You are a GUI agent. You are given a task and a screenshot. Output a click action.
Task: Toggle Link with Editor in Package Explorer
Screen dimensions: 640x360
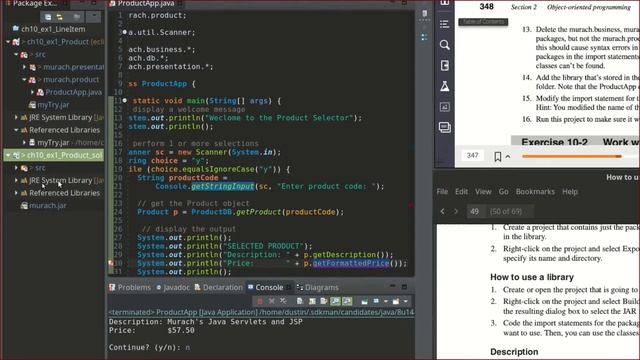[60, 17]
